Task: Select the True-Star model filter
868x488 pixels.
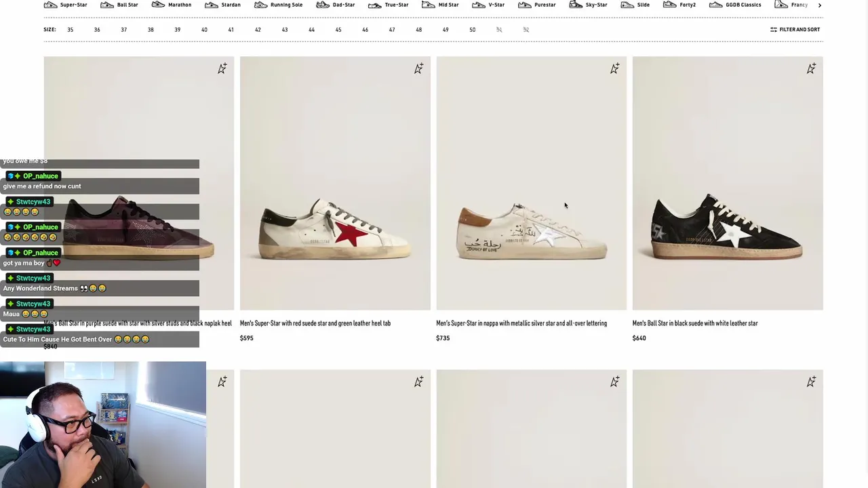Action: tap(389, 5)
